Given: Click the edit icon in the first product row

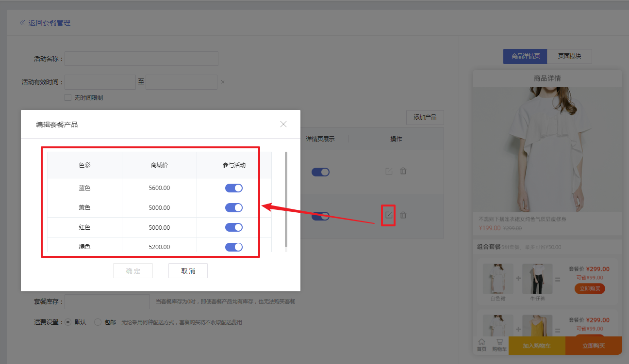Looking at the screenshot, I should pos(389,171).
